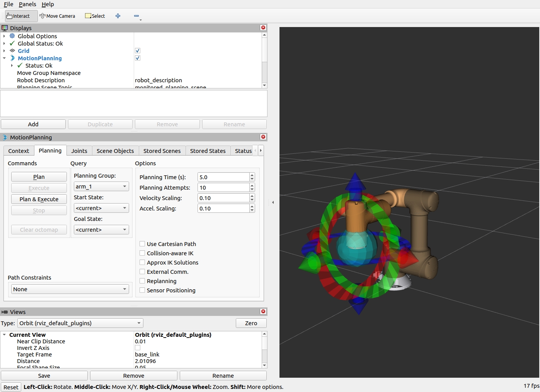Screen dimensions: 540x392
Task: Toggle the Invert Z Axis checkbox
Action: [x=138, y=348]
